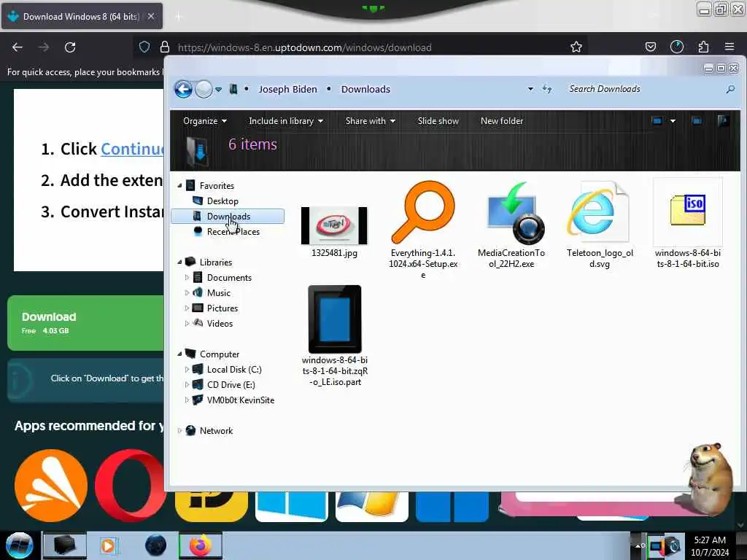Expand the Documents library node

[187, 278]
